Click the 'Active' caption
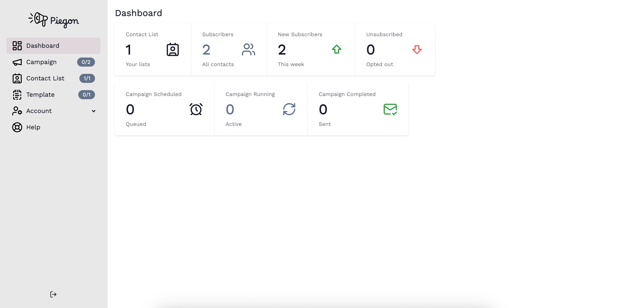This screenshot has width=644, height=308. pos(234,124)
